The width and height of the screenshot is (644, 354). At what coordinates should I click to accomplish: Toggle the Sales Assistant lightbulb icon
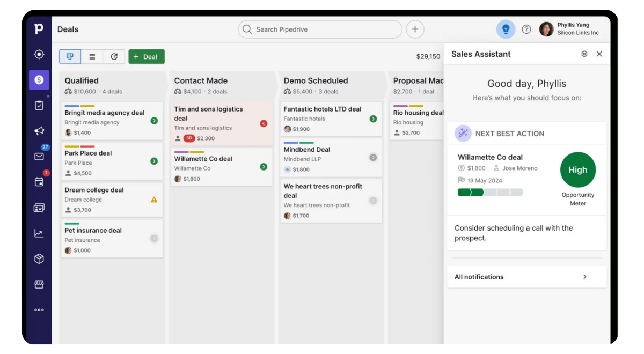(x=506, y=29)
